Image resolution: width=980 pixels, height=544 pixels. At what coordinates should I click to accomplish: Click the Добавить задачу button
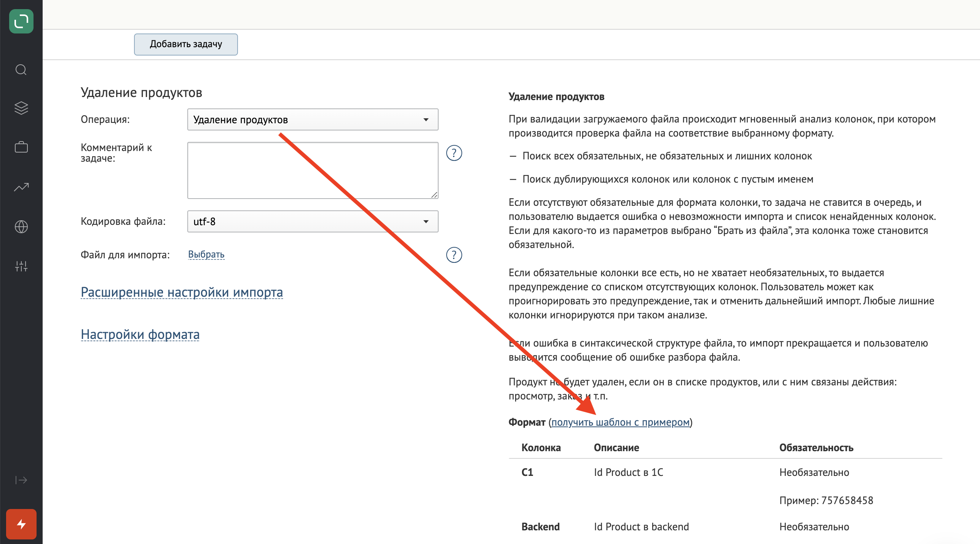tap(186, 44)
